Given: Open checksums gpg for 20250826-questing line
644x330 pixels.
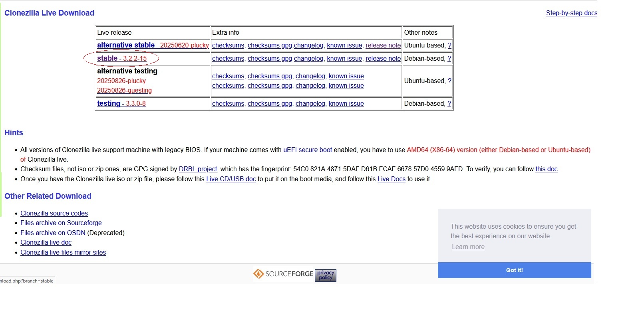Looking at the screenshot, I should tap(270, 86).
